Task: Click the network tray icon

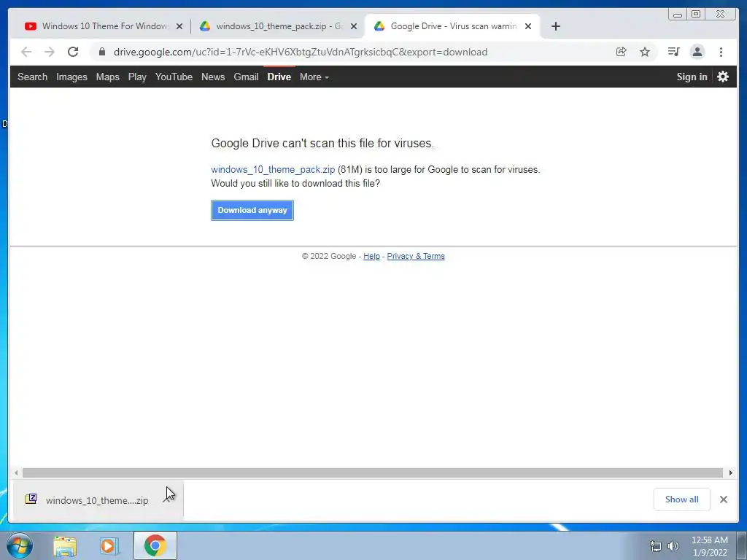Action: 656,547
